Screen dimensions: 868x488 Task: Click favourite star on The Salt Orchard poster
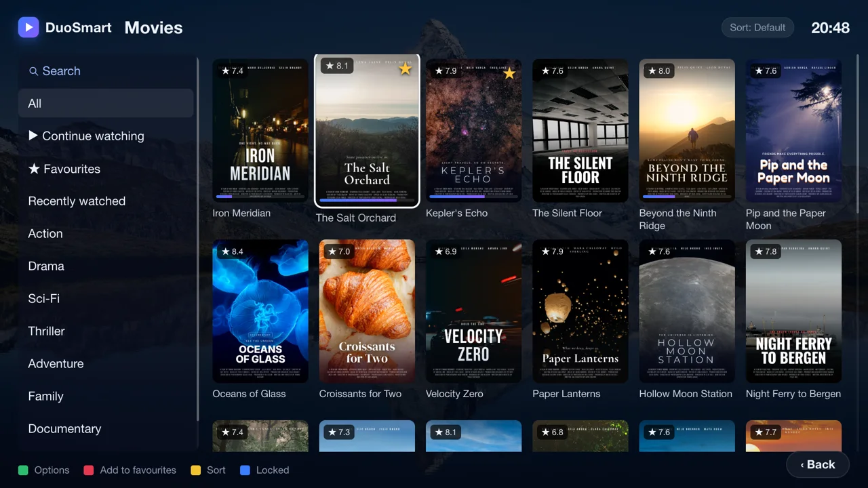[x=406, y=68]
